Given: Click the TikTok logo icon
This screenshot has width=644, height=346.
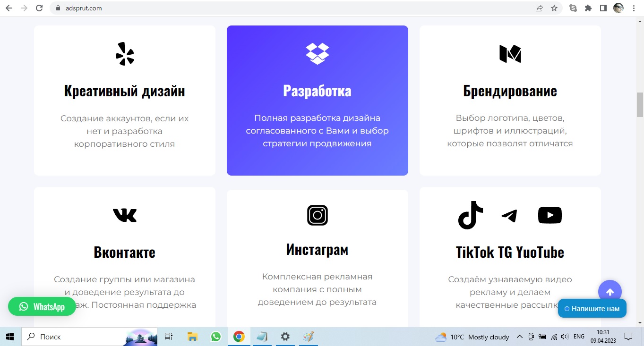Looking at the screenshot, I should pyautogui.click(x=471, y=215).
